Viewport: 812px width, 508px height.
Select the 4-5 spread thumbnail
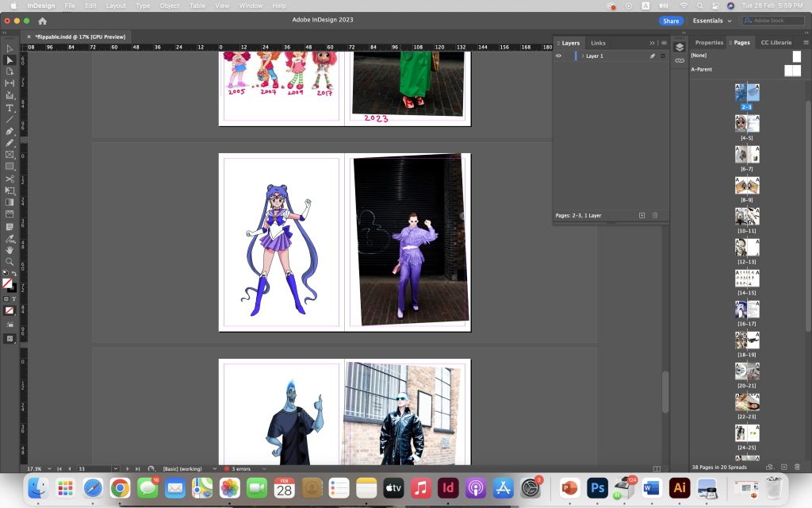[x=747, y=123]
